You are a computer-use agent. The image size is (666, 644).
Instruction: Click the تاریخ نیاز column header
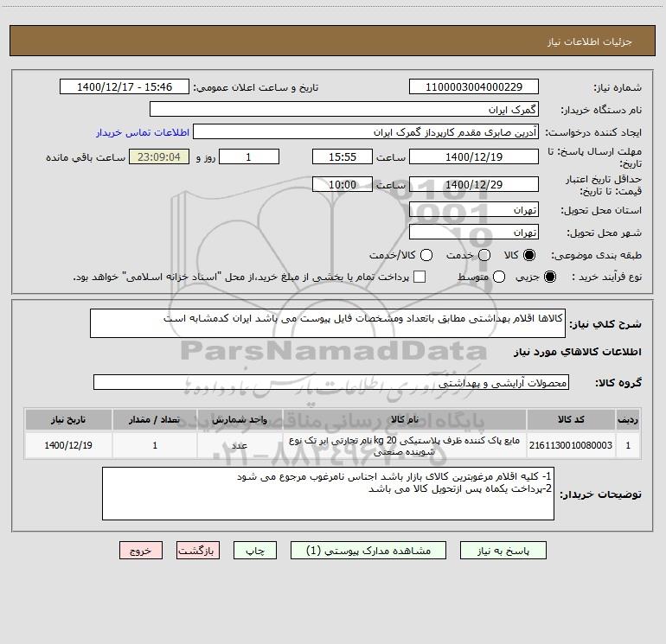pyautogui.click(x=68, y=420)
